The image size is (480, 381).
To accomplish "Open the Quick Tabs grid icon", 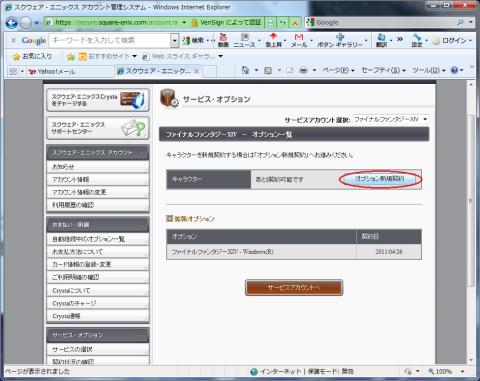I will tap(13, 71).
